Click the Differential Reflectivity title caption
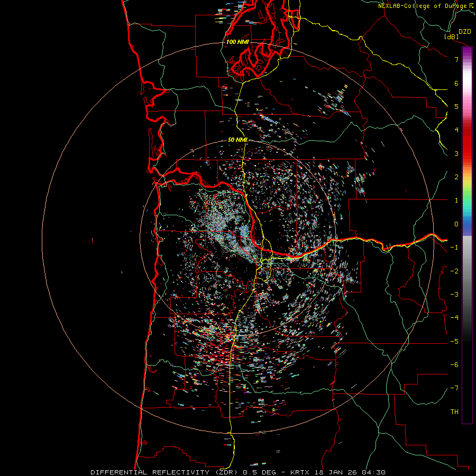This screenshot has width=476, height=476. tap(238, 472)
